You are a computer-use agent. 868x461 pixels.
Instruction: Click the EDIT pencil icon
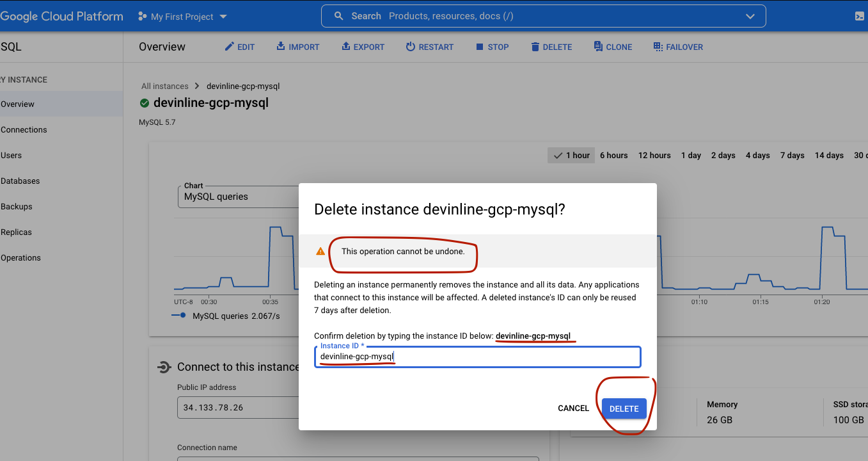229,47
